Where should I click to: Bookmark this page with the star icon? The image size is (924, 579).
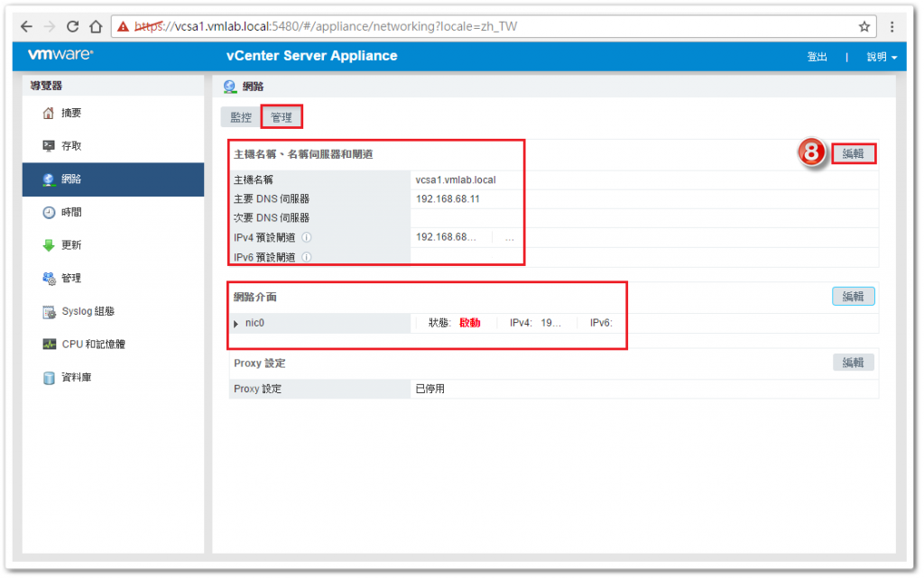(x=864, y=26)
